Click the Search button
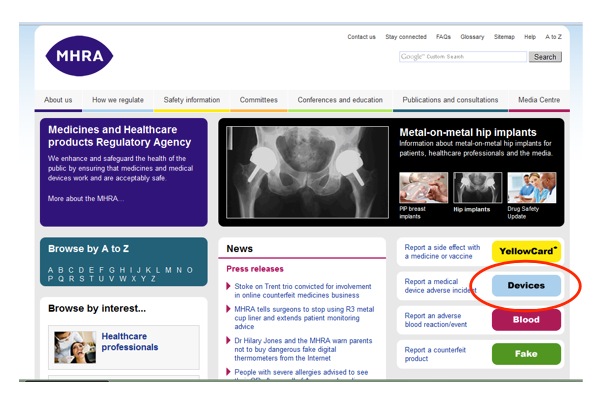 coord(545,57)
